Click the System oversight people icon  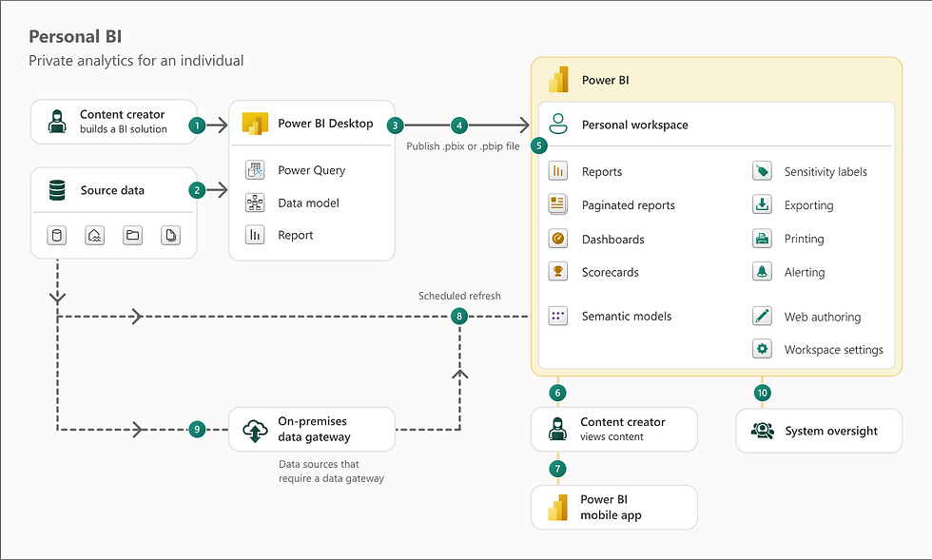click(x=762, y=431)
